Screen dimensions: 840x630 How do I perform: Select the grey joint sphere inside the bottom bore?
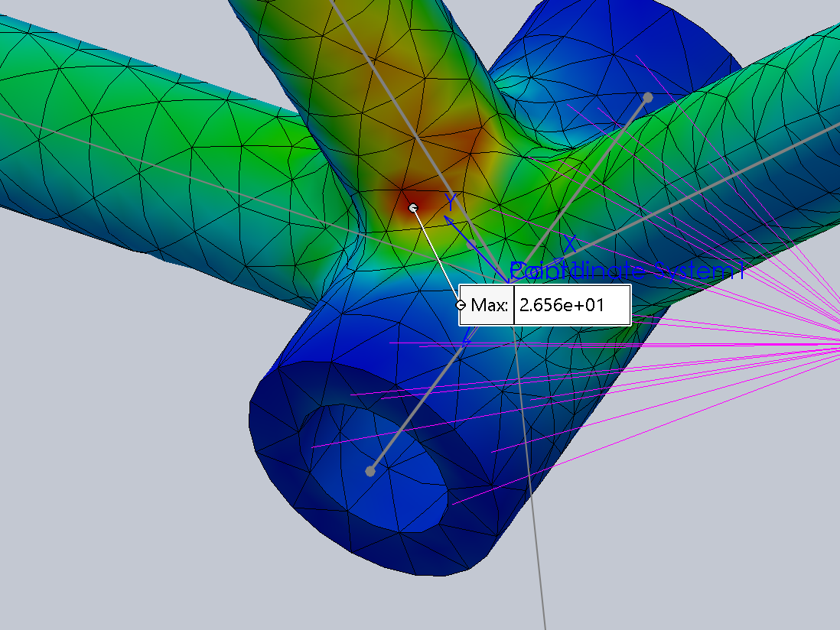point(370,471)
